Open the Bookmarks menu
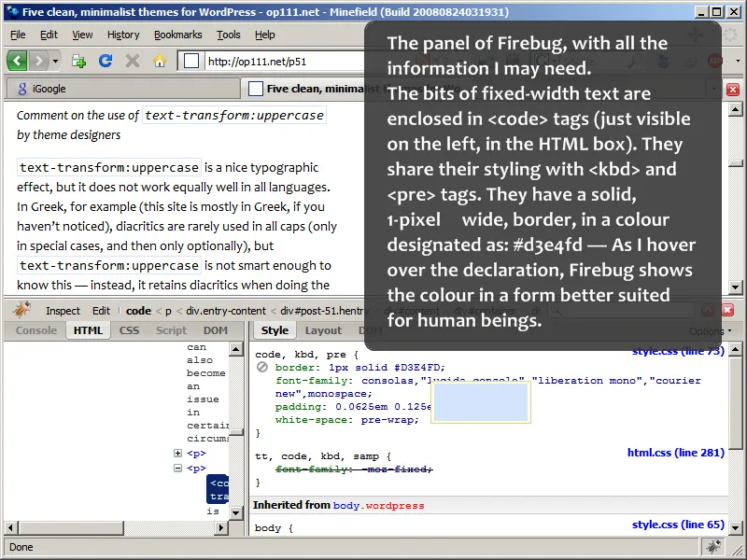 click(x=178, y=35)
